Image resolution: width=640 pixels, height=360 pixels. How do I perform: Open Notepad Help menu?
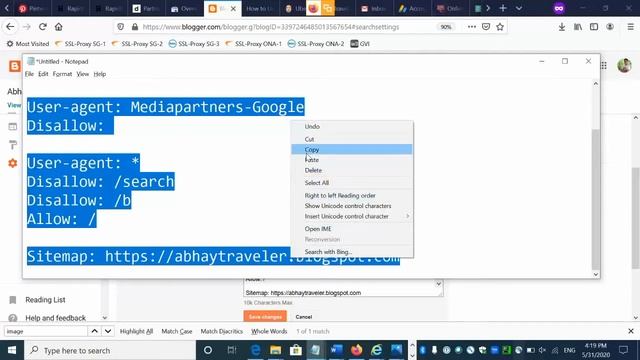[x=100, y=74]
